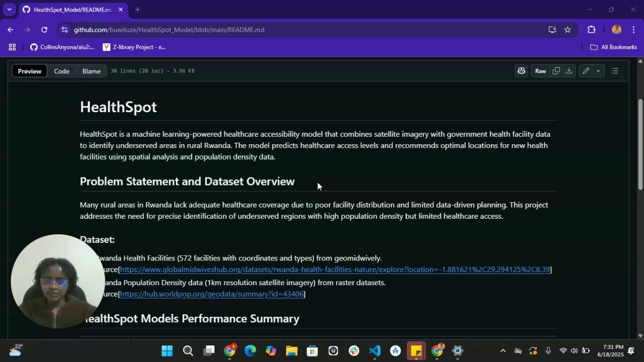Click the HealthSpot Models Performance Summary heading
644x362 pixels.
click(x=190, y=319)
